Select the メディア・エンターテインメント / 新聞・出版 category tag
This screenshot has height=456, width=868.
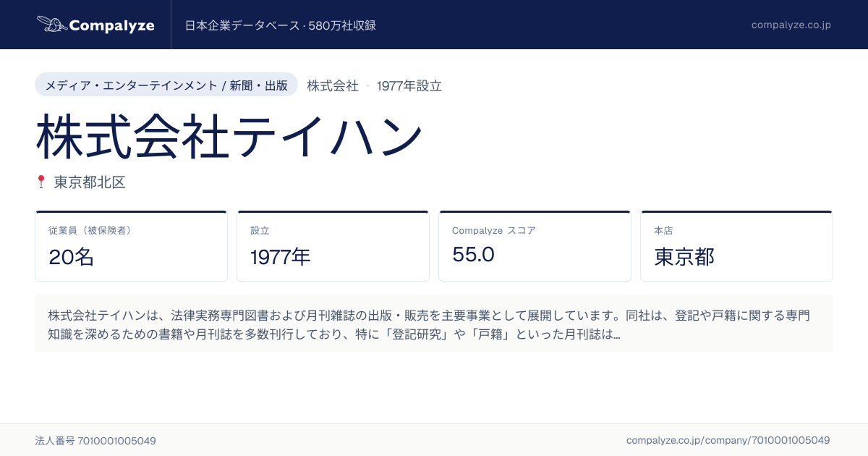(x=166, y=85)
